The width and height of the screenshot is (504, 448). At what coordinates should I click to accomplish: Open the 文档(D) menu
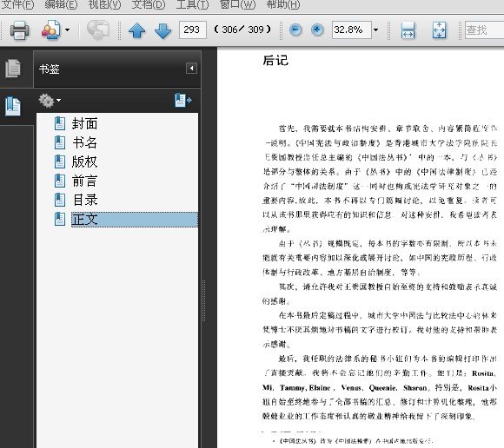click(x=149, y=5)
